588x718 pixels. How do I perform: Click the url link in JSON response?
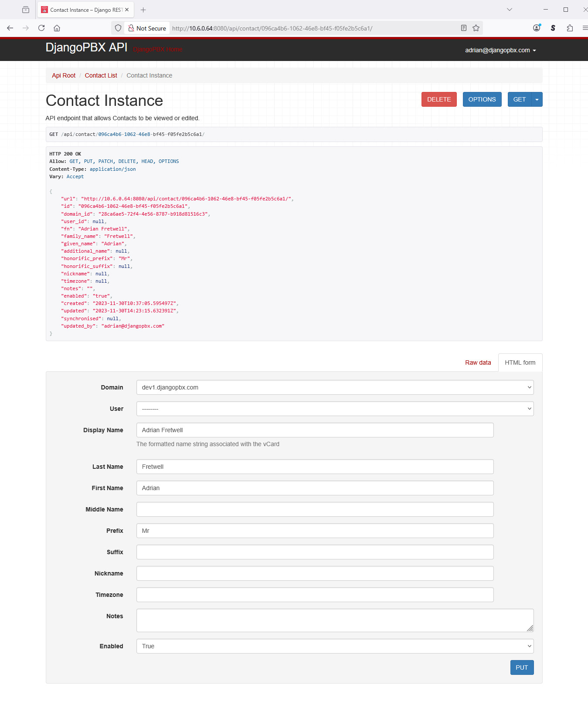pyautogui.click(x=186, y=199)
